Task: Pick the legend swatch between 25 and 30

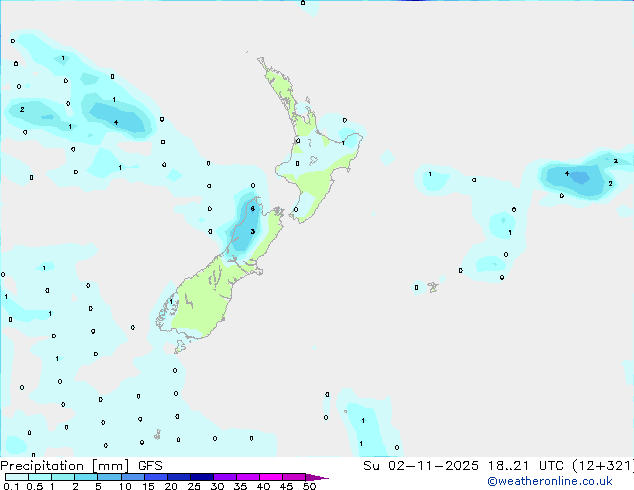Action: pos(201,477)
